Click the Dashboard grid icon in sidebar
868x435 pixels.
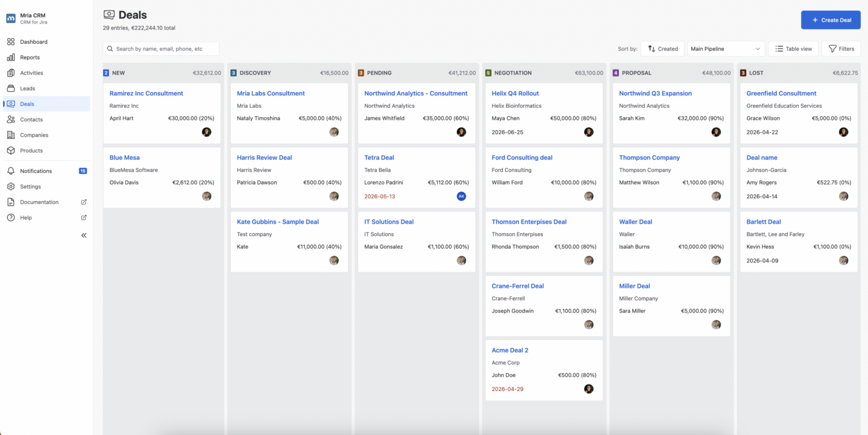tap(11, 42)
